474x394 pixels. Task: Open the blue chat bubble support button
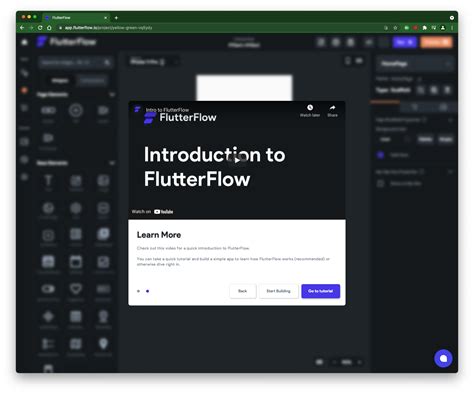point(443,358)
